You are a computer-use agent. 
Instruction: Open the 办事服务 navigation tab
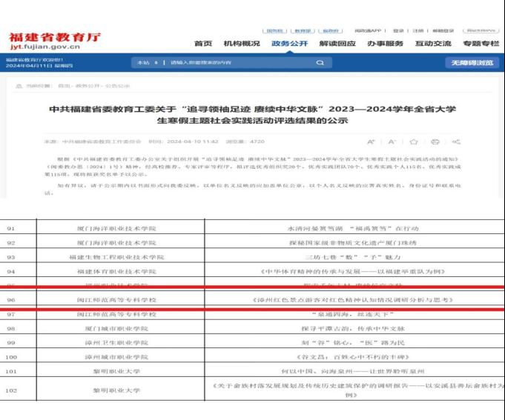[385, 44]
